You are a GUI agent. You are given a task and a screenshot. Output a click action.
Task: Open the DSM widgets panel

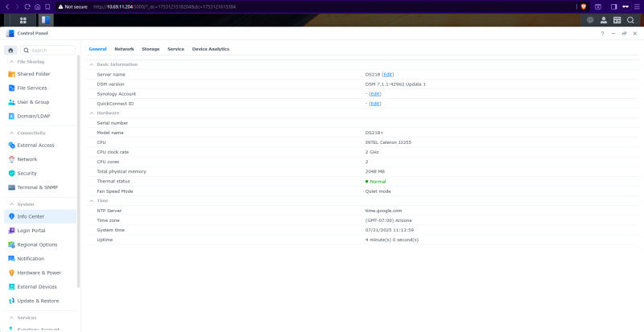tap(617, 20)
